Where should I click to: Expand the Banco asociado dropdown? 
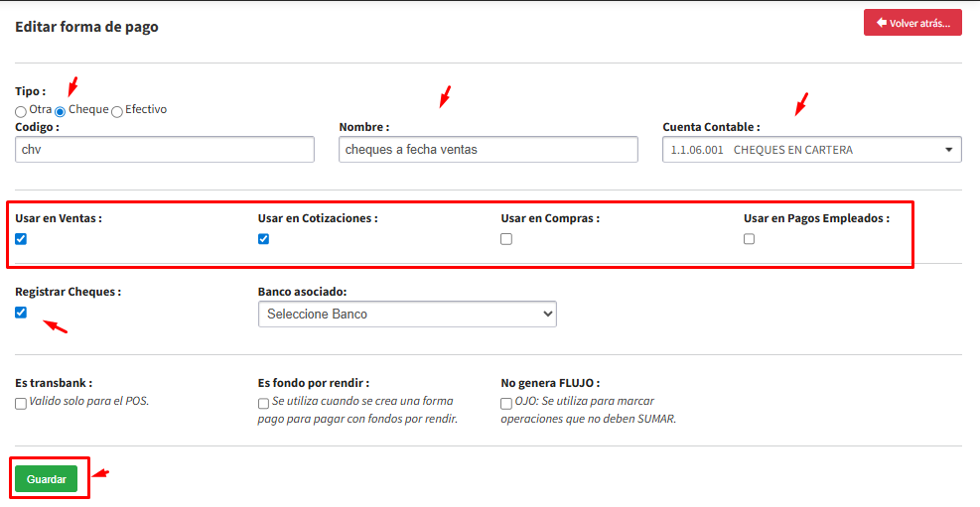click(x=407, y=314)
